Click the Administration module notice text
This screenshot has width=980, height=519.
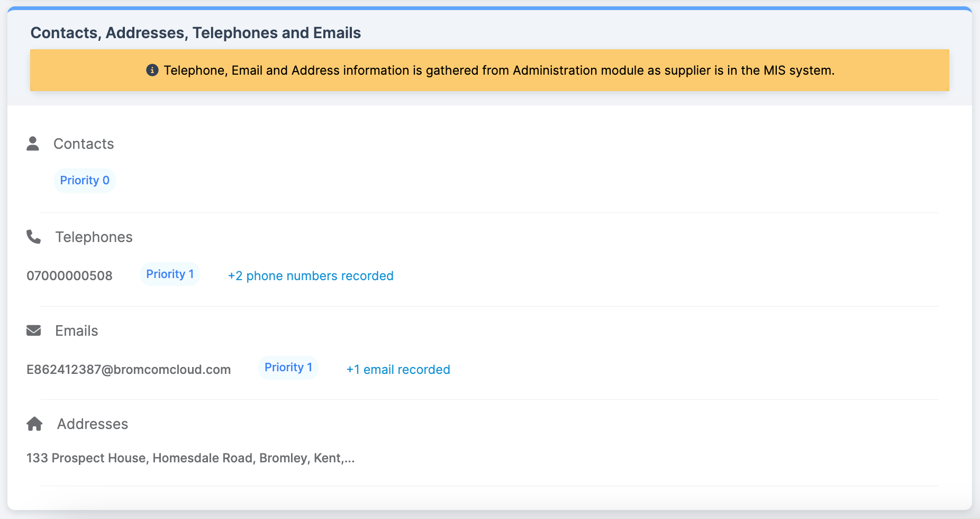click(x=499, y=70)
